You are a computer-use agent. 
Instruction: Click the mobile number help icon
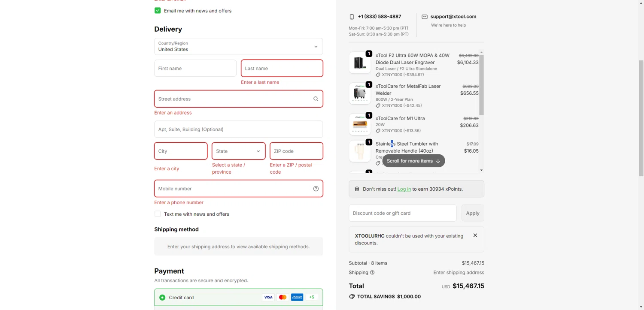(x=316, y=189)
